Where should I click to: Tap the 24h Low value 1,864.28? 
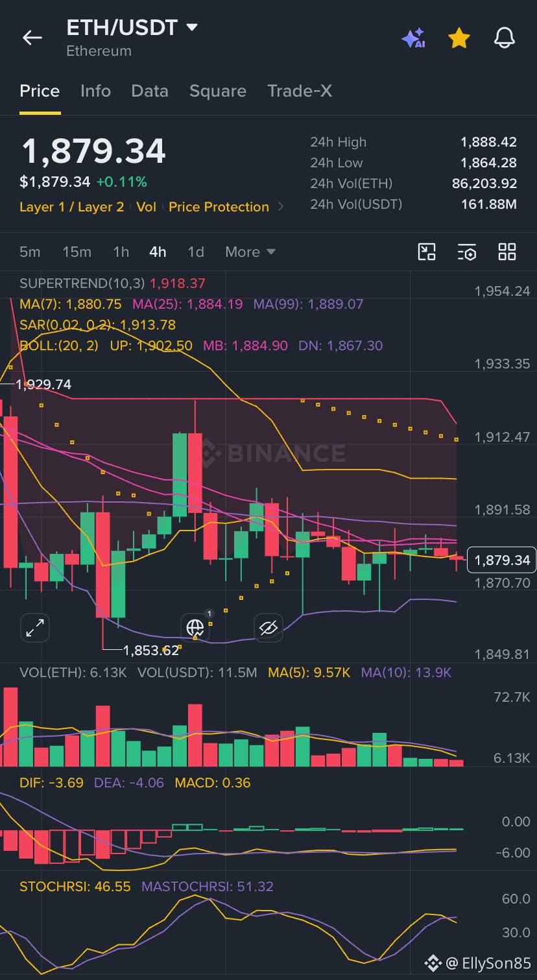pyautogui.click(x=488, y=163)
